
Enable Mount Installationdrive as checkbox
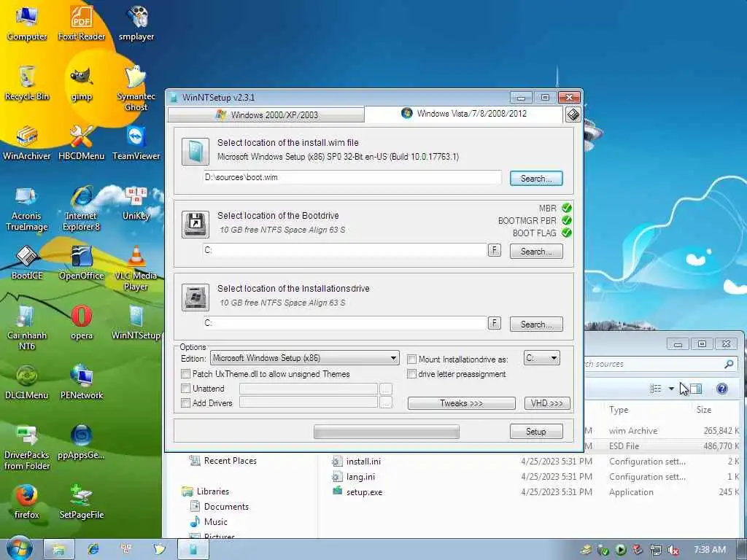coord(412,359)
